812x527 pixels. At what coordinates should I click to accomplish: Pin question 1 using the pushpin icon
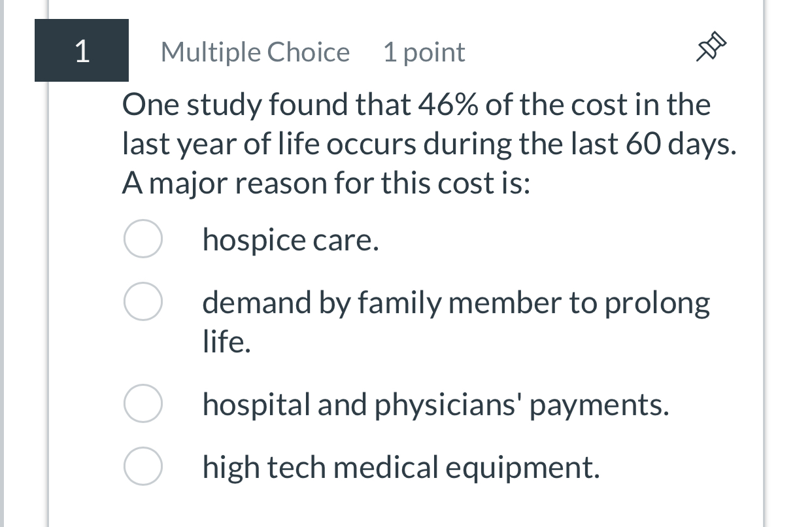coord(710,46)
